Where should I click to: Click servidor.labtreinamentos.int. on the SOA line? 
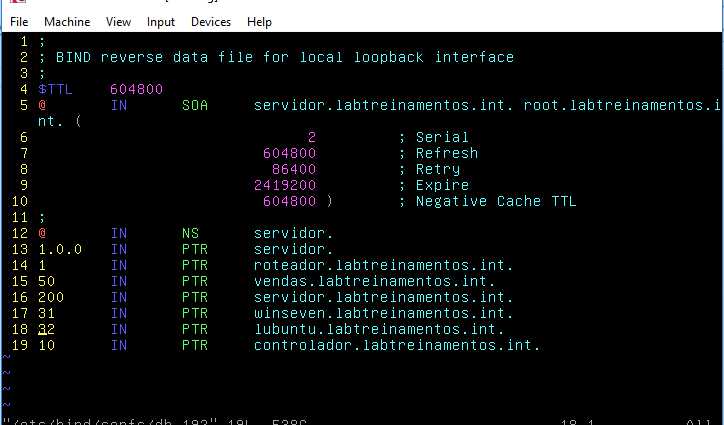pyautogui.click(x=384, y=105)
